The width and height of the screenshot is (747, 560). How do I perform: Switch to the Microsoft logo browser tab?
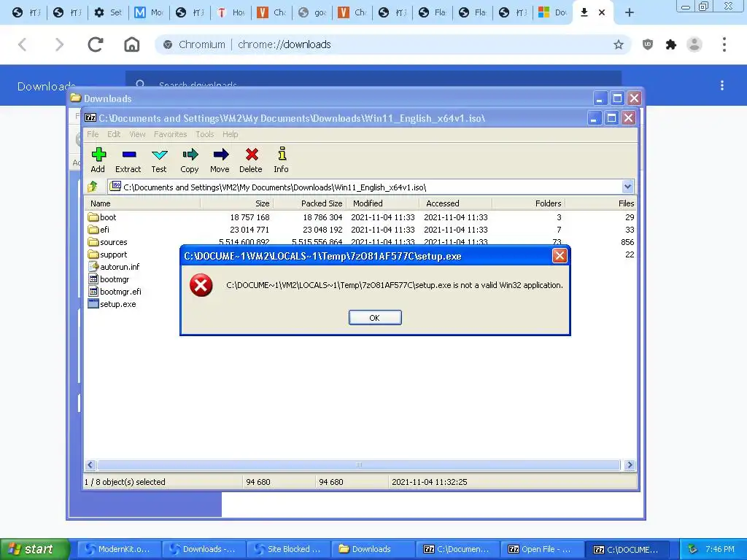pos(553,12)
